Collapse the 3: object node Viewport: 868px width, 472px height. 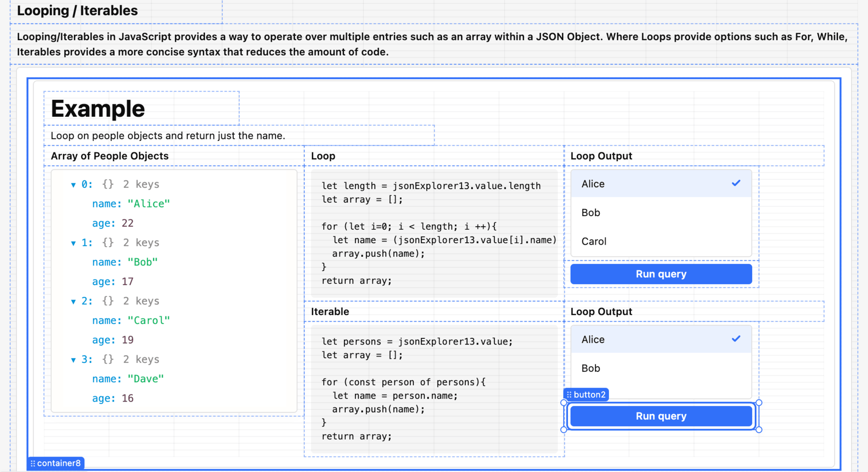point(73,360)
